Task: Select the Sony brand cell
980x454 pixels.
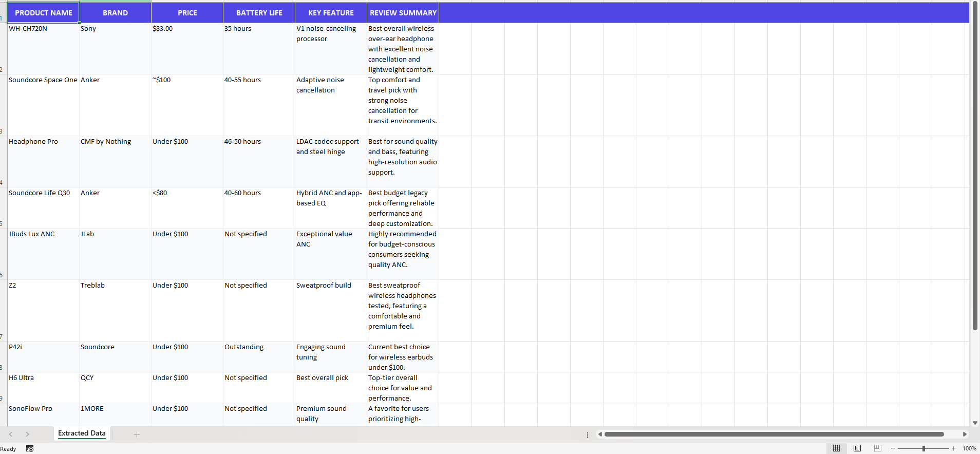Action: 116,49
